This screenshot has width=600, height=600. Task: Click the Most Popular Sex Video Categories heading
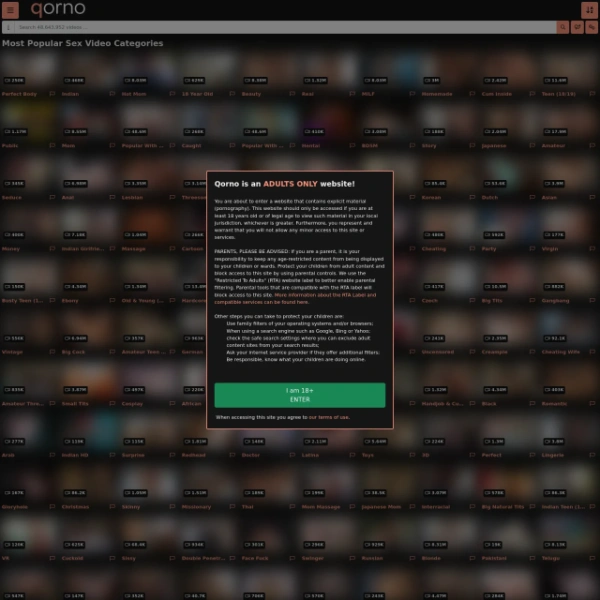pos(83,43)
